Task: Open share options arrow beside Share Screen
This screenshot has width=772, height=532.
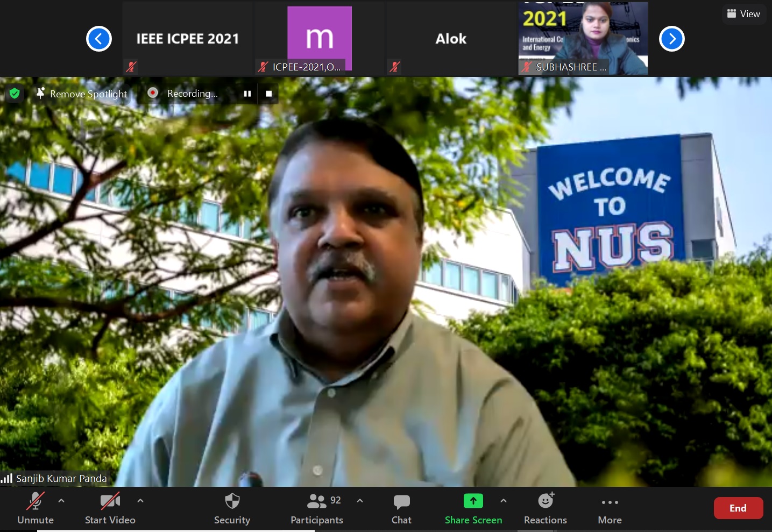Action: pos(504,501)
